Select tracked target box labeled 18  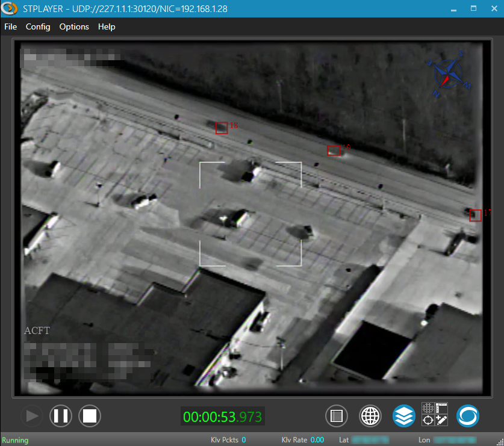(222, 128)
